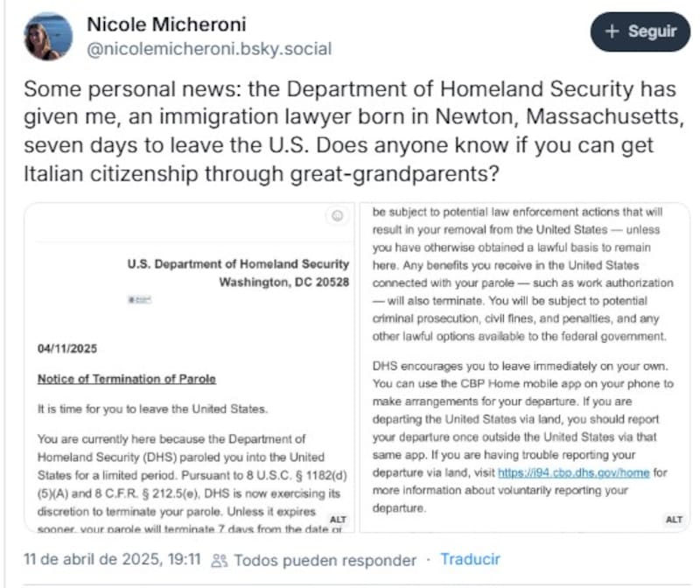The height and width of the screenshot is (588, 700).
Task: Show ALT text for the left image
Action: (338, 520)
